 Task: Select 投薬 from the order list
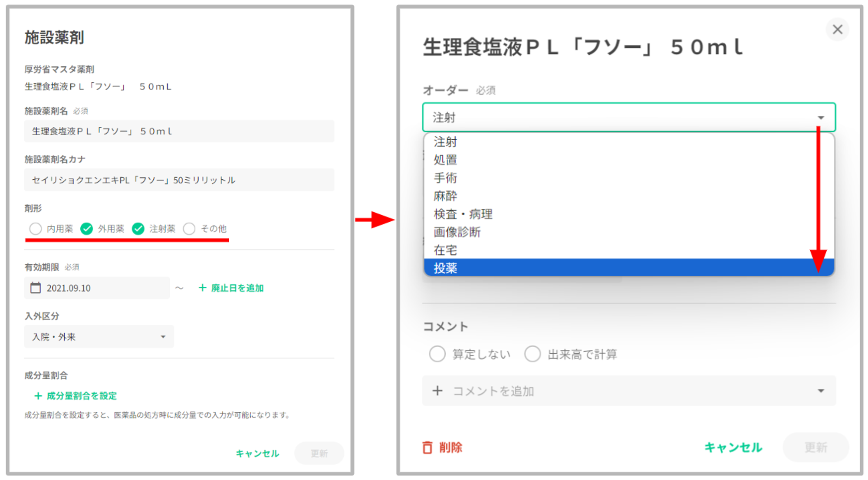click(446, 268)
